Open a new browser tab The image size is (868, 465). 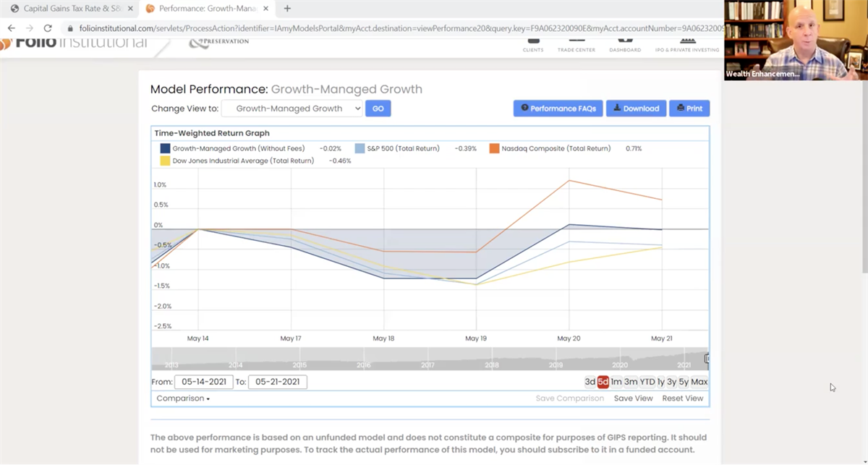click(x=287, y=9)
